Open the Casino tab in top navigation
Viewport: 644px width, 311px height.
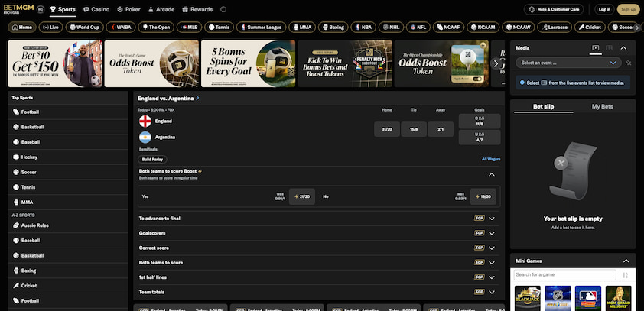click(x=96, y=9)
